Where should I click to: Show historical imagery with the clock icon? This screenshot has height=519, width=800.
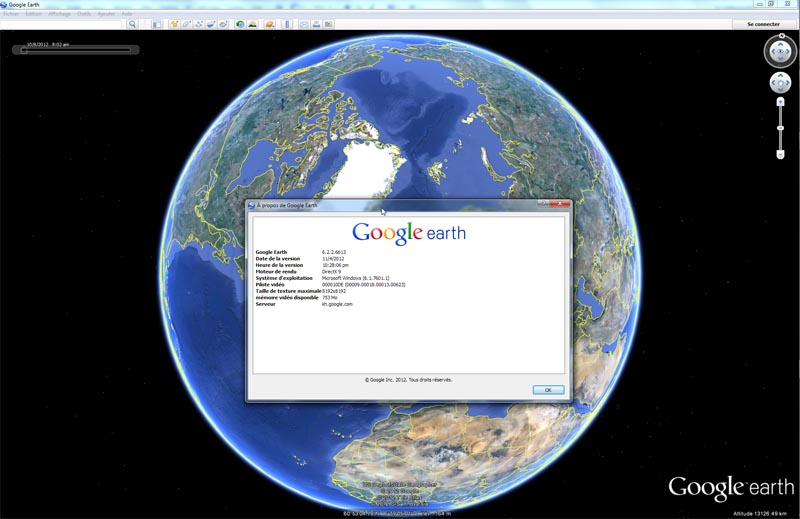[240, 24]
